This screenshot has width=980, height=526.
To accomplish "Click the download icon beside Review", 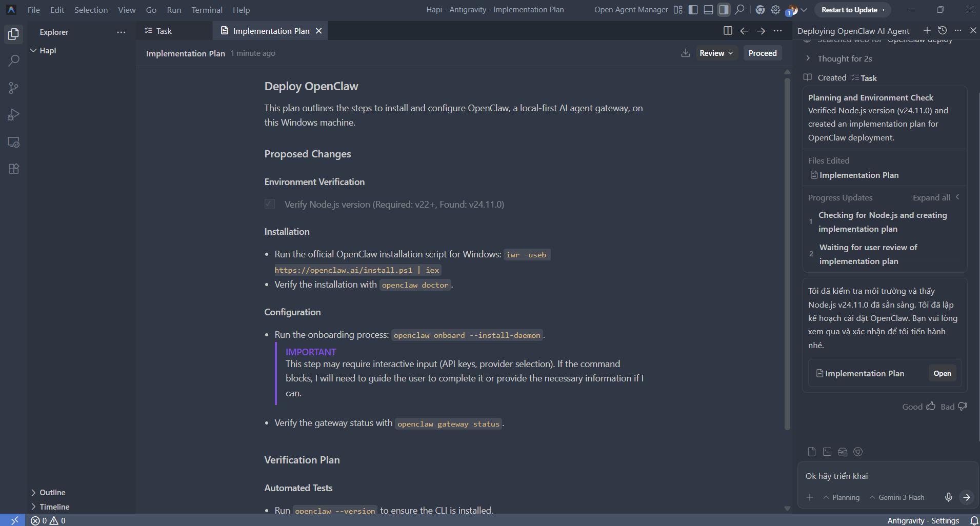I will [x=685, y=53].
